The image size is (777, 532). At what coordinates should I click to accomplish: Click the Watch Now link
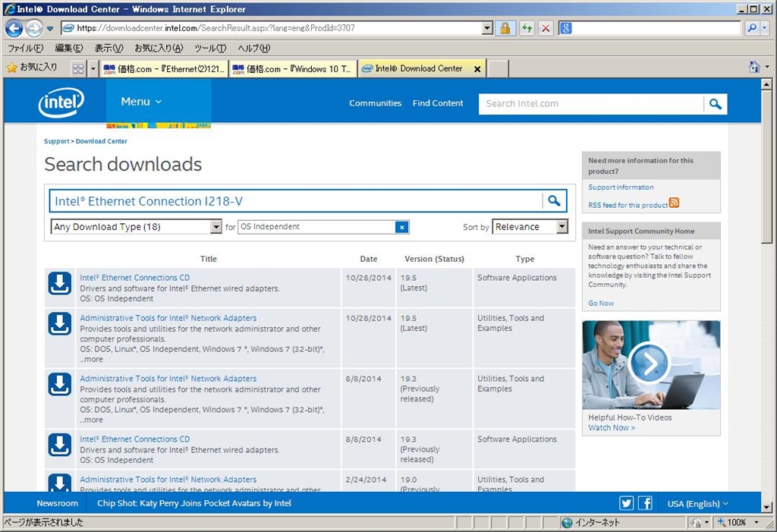click(612, 428)
